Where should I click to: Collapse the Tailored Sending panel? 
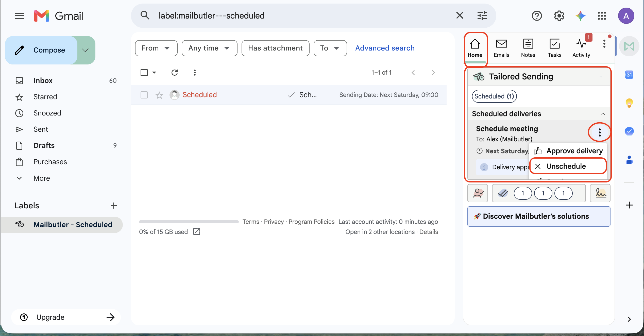(x=603, y=75)
